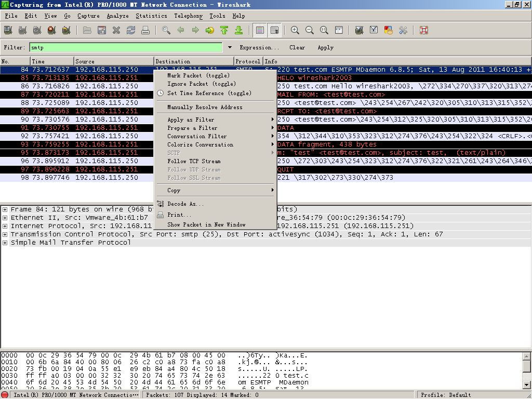Open the Copy submenu in context menu

pyautogui.click(x=215, y=190)
